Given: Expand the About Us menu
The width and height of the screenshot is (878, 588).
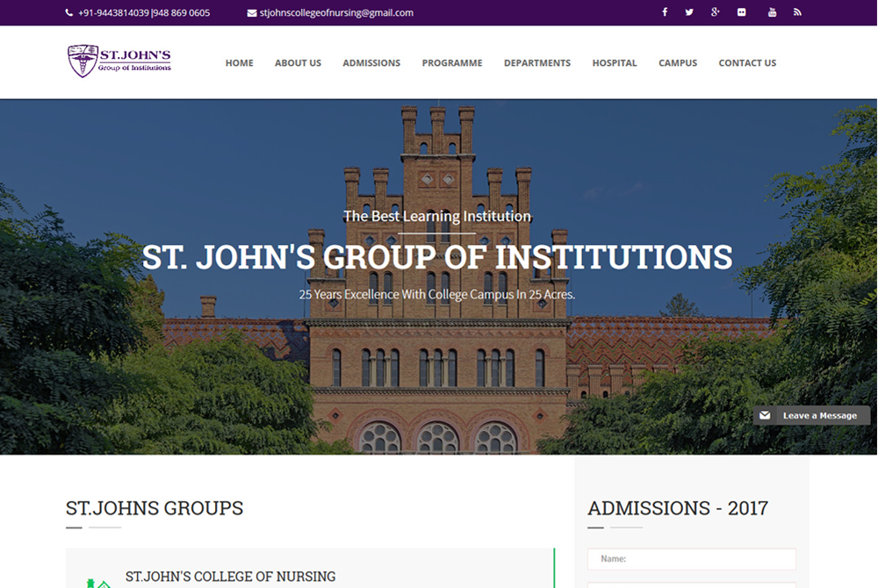Looking at the screenshot, I should pyautogui.click(x=298, y=63).
